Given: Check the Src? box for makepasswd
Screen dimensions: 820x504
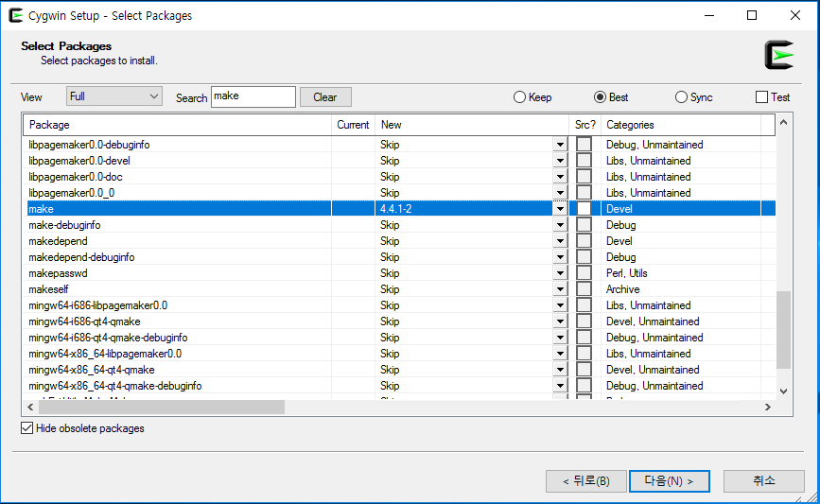Looking at the screenshot, I should tap(584, 273).
